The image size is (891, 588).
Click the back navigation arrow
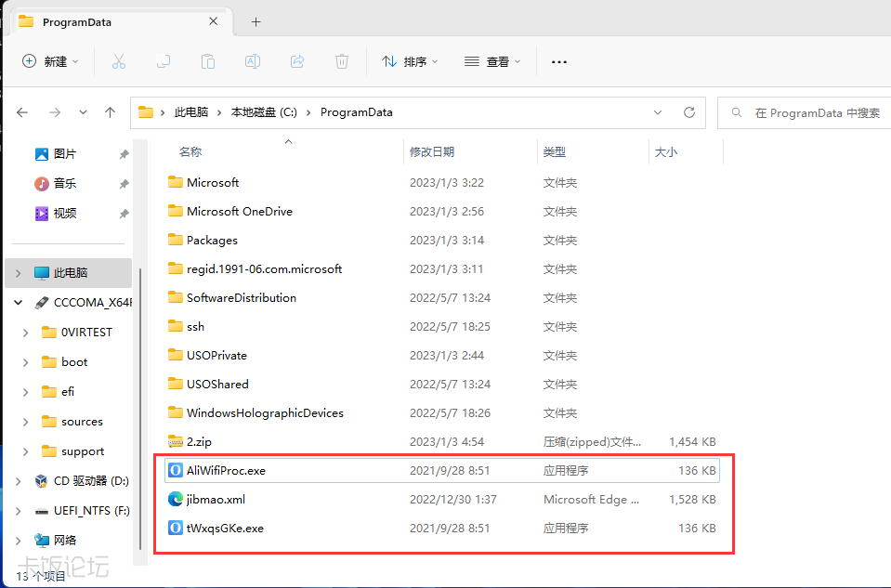tap(22, 111)
